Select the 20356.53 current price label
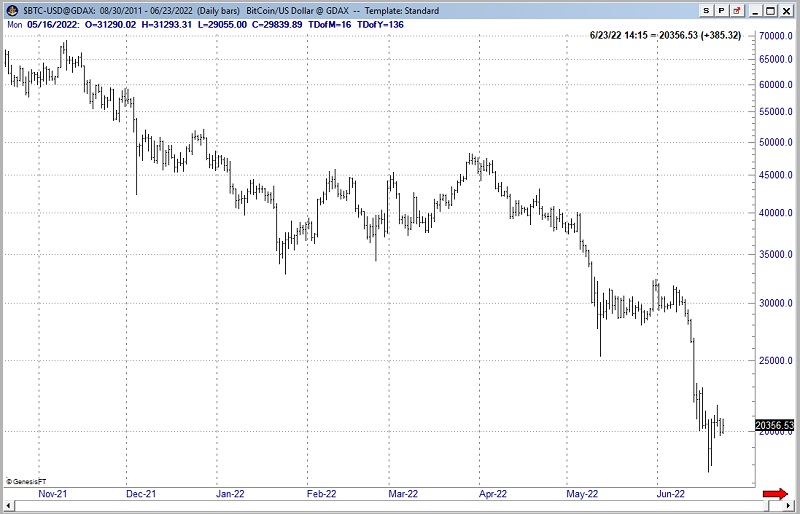 775,426
